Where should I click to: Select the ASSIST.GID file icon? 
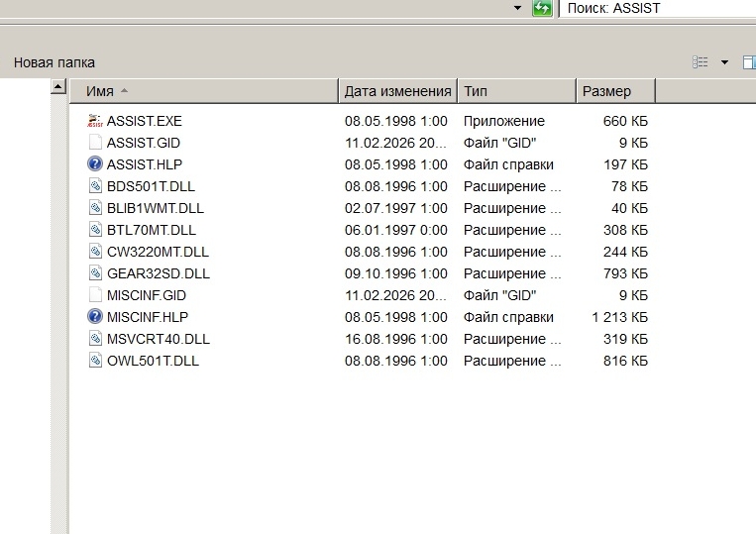pos(95,143)
